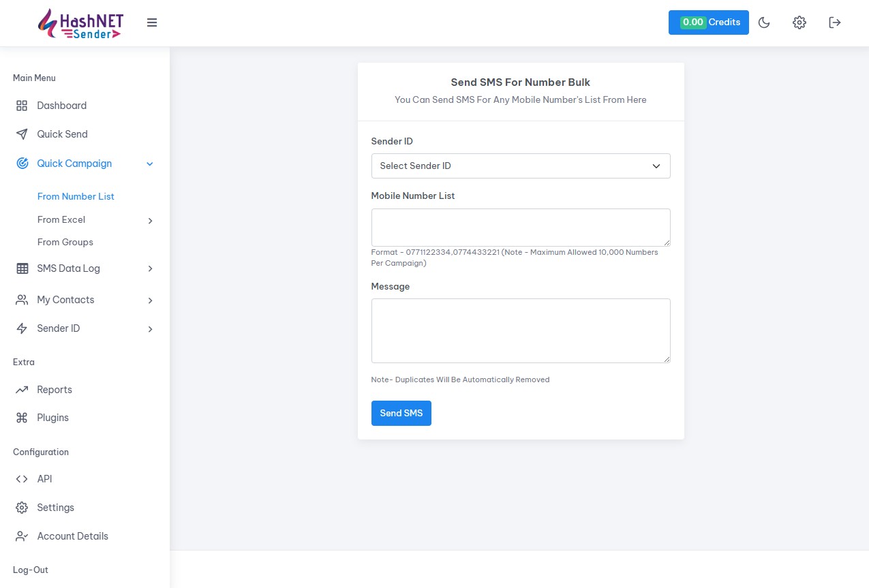Screen dimensions: 869x588
Task: Click inside the Message text area
Action: [520, 330]
